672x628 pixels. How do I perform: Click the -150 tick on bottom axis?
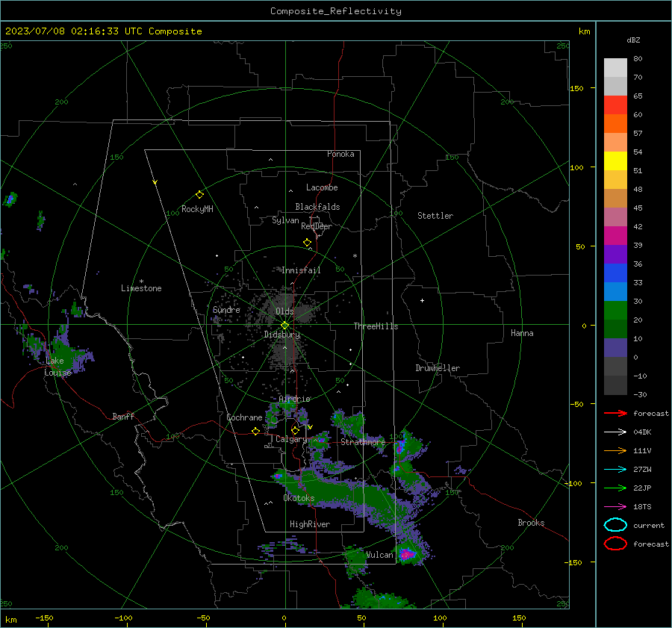tap(44, 618)
